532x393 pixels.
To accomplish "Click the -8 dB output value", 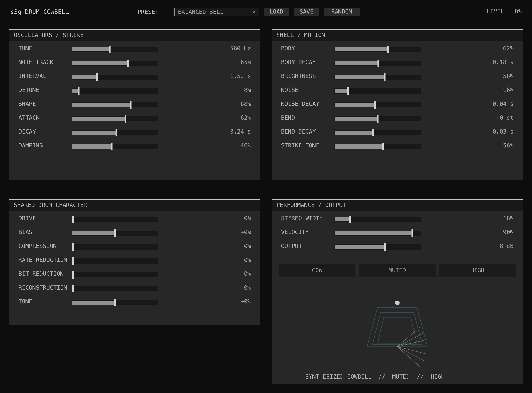I will tap(504, 246).
